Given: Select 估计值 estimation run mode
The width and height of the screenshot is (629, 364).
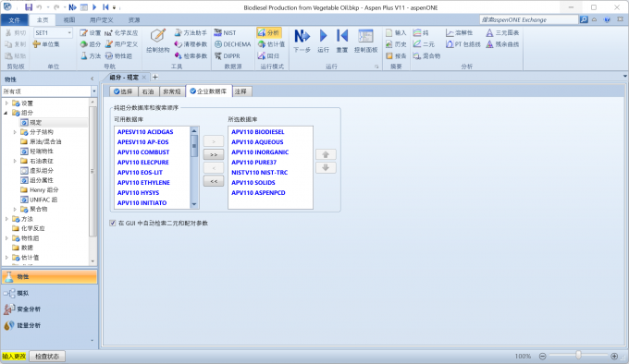Looking at the screenshot, I should click(271, 44).
